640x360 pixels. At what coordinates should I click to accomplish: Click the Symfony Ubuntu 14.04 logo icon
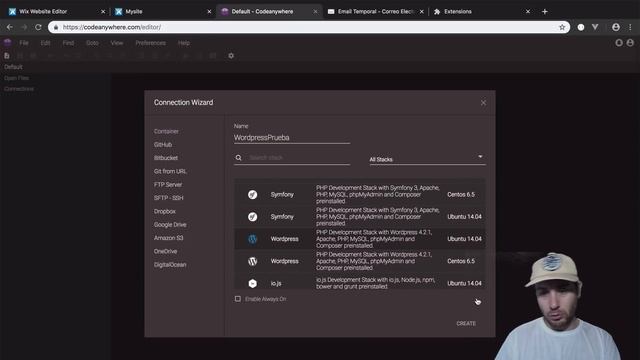click(x=253, y=217)
